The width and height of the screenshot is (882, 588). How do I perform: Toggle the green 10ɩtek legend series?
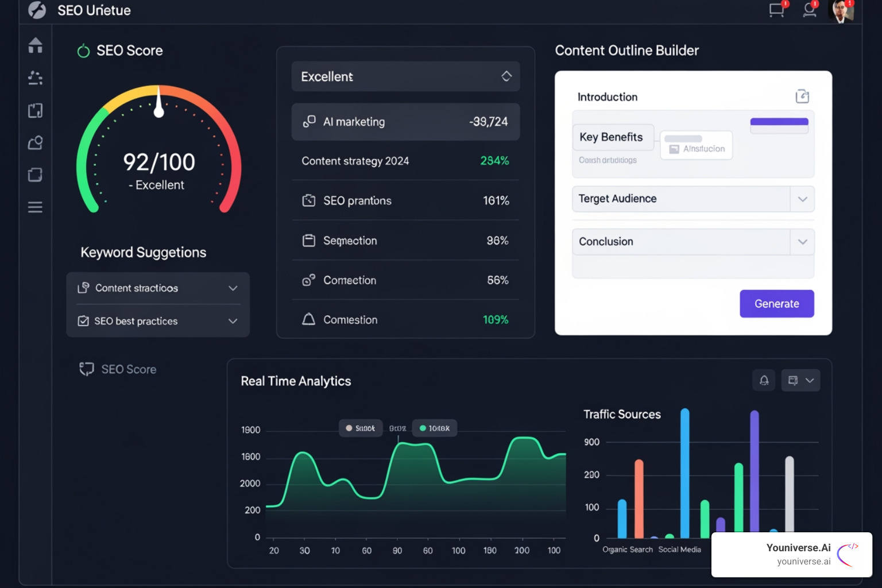point(435,428)
